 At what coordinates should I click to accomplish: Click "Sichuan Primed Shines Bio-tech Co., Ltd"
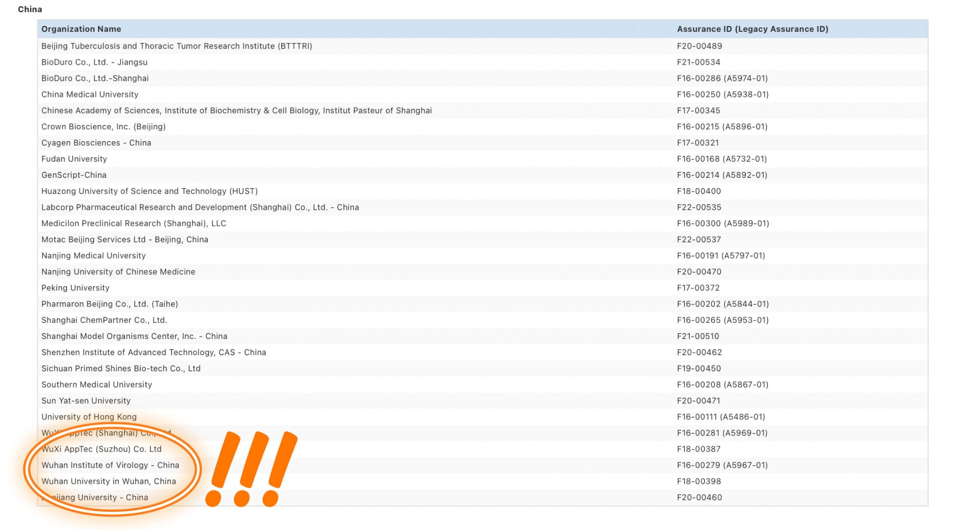click(121, 369)
